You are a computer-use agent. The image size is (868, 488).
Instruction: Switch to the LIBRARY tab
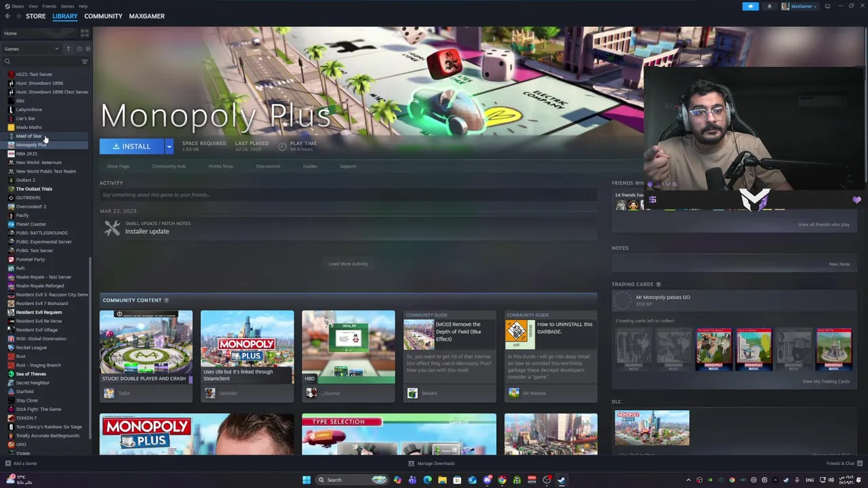point(65,16)
